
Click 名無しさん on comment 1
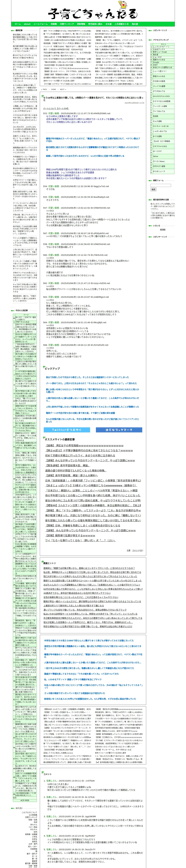coord(52,781)
